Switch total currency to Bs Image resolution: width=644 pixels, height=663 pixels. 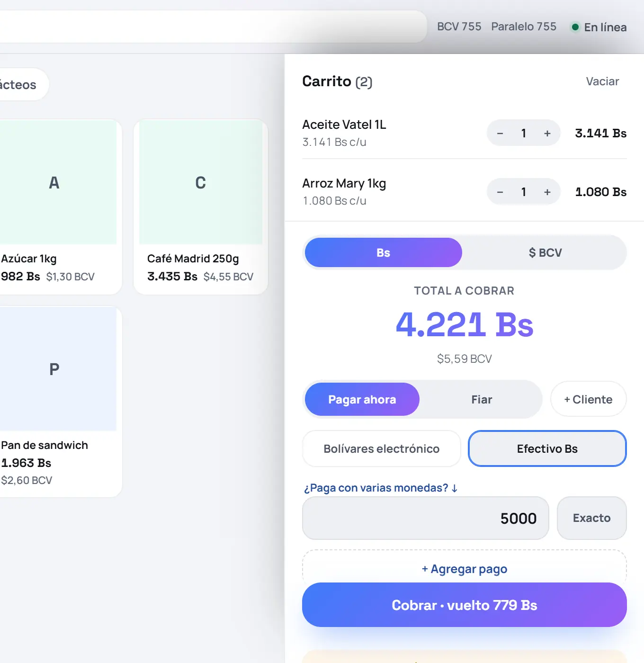click(x=384, y=252)
